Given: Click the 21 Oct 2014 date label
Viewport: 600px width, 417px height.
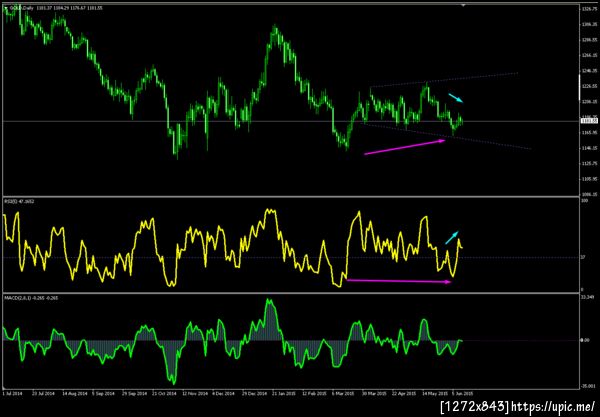Looking at the screenshot, I should (164, 393).
